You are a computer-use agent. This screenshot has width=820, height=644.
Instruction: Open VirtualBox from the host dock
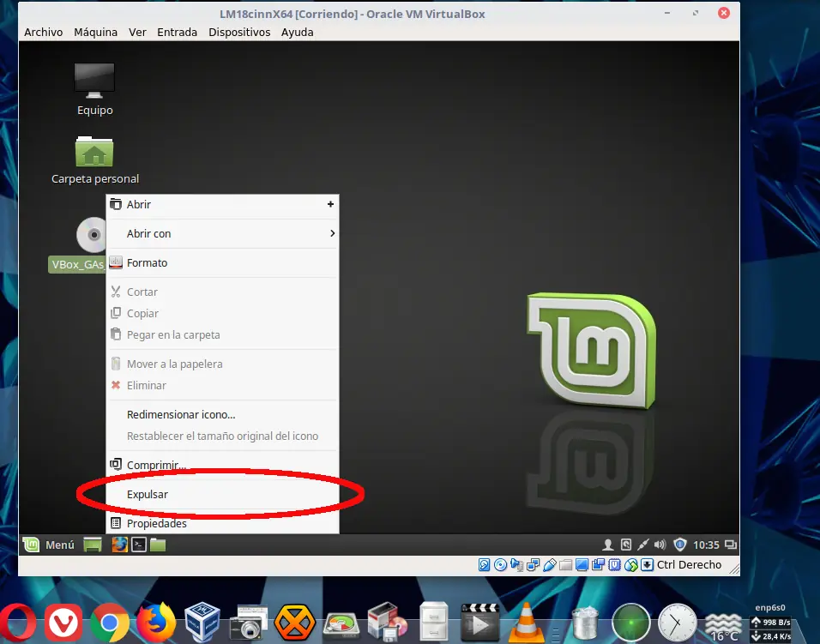[202, 622]
